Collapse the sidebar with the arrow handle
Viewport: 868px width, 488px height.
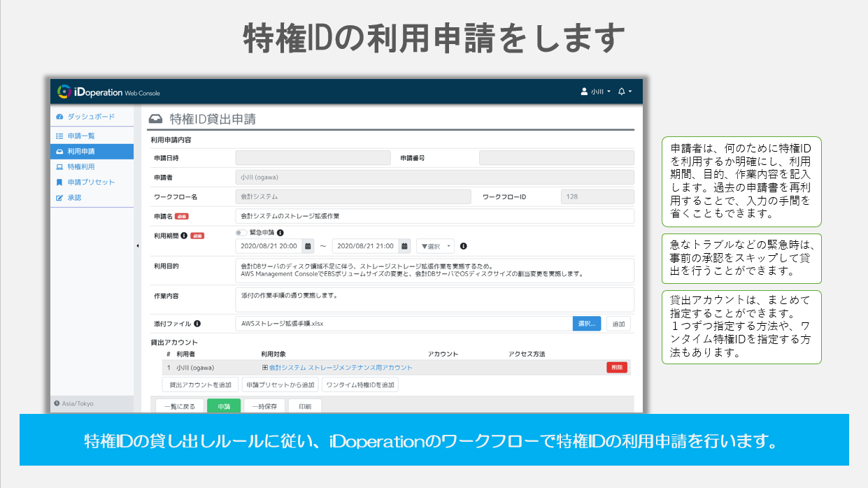[137, 246]
